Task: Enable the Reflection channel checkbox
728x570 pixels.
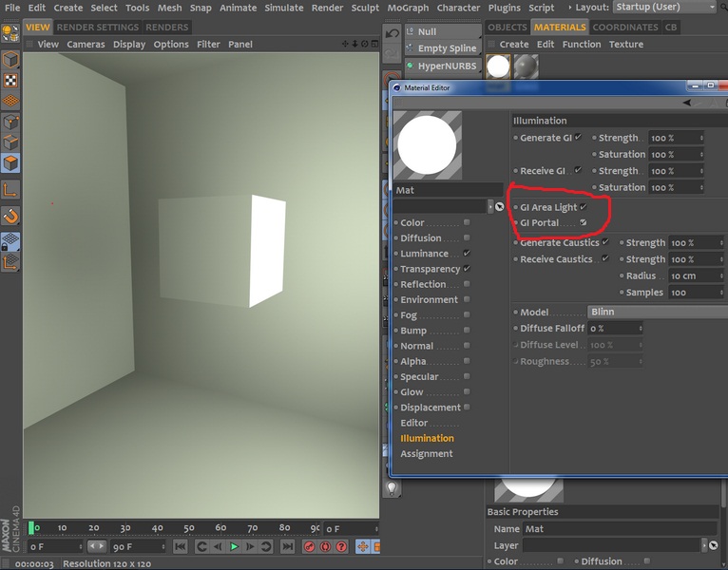Action: tap(467, 284)
